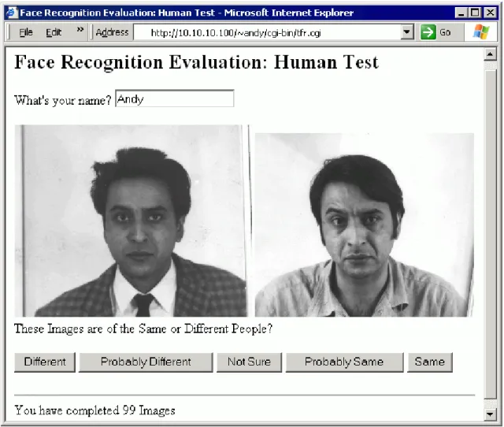Click the scrollbar up arrow
This screenshot has height=427, width=504.
(490, 54)
